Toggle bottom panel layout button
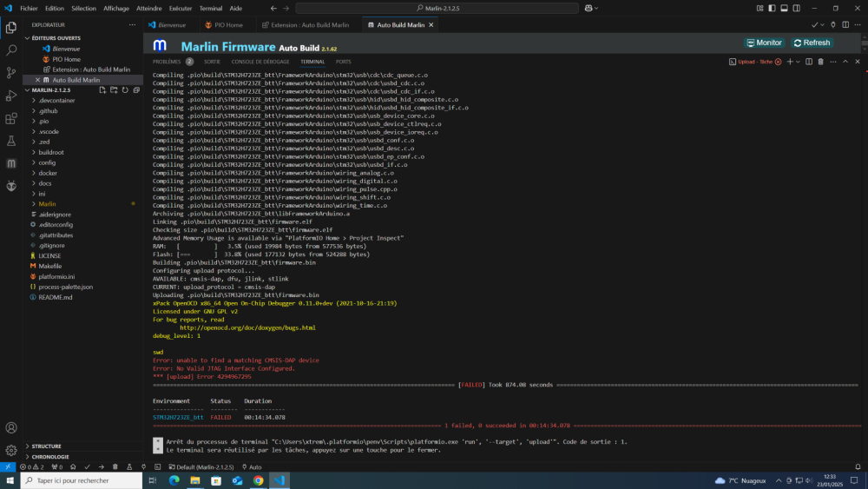The image size is (868, 489). point(784,9)
